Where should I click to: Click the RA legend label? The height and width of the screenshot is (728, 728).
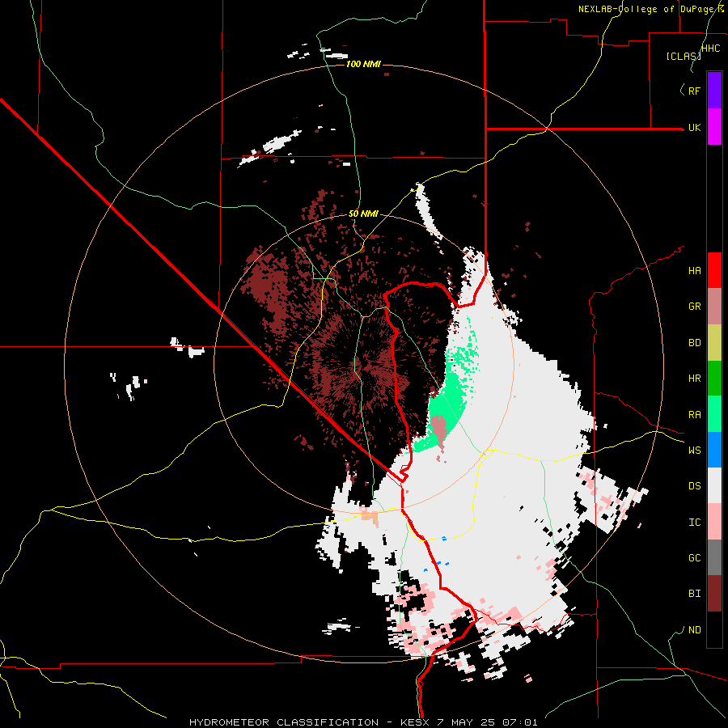(x=695, y=415)
